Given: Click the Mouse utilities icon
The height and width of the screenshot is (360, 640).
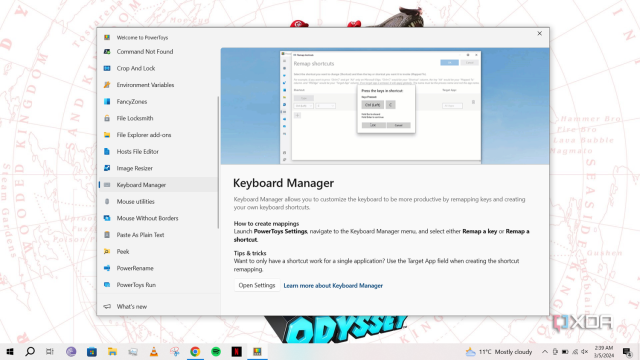Looking at the screenshot, I should (107, 202).
